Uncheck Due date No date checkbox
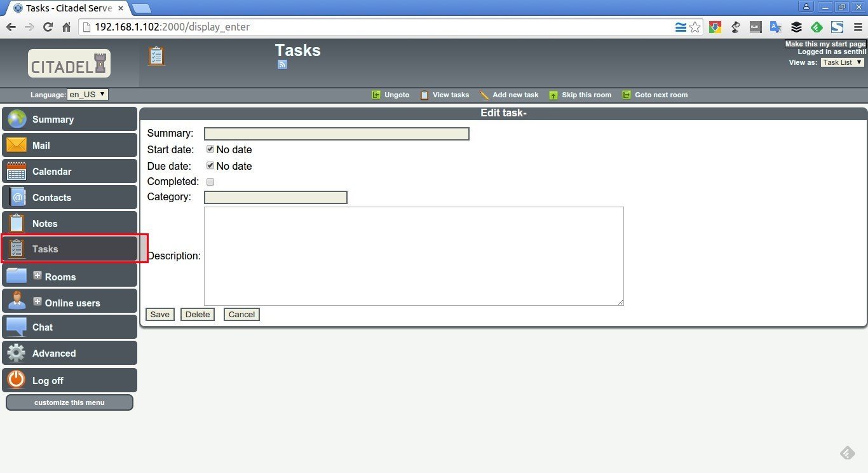Viewport: 868px width, 473px height. point(210,165)
